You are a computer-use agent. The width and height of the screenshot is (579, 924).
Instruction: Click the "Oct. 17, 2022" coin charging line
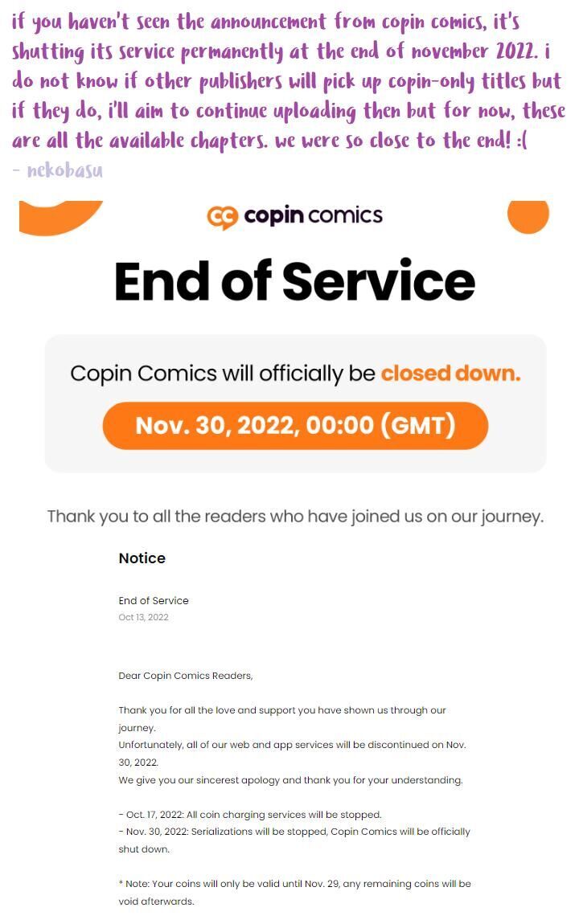click(250, 815)
